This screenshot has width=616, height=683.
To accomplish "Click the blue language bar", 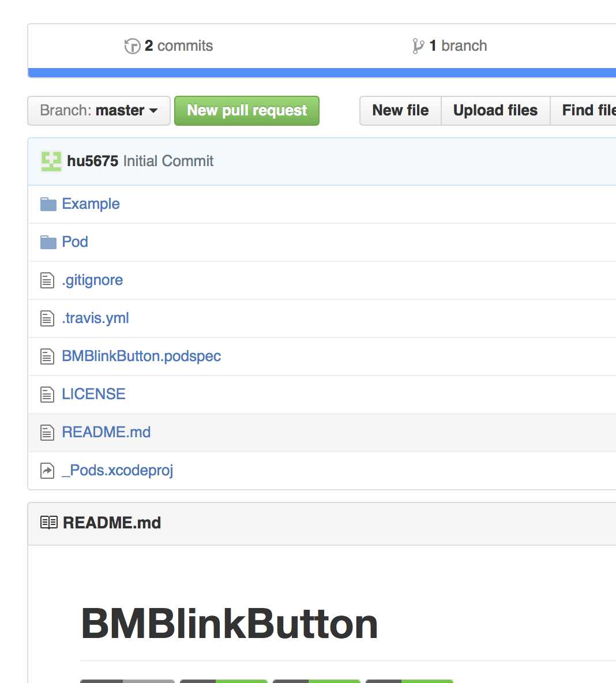I will [x=322, y=73].
